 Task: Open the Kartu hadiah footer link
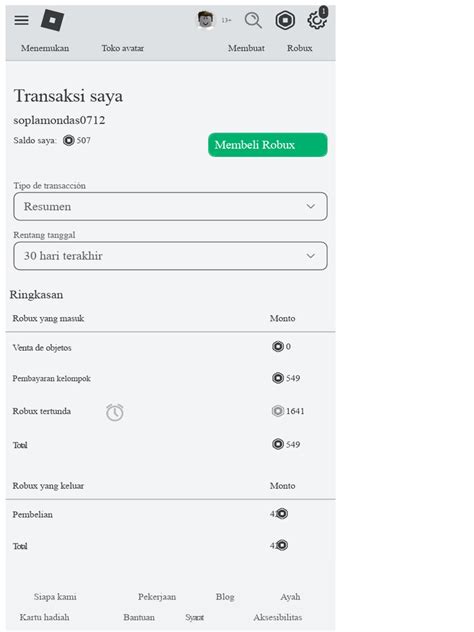coord(44,617)
